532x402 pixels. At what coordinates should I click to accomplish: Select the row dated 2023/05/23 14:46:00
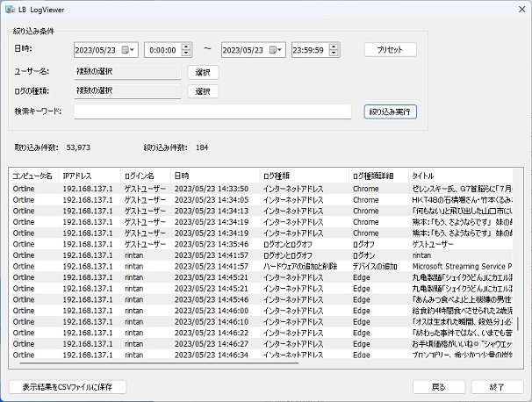pyautogui.click(x=261, y=311)
